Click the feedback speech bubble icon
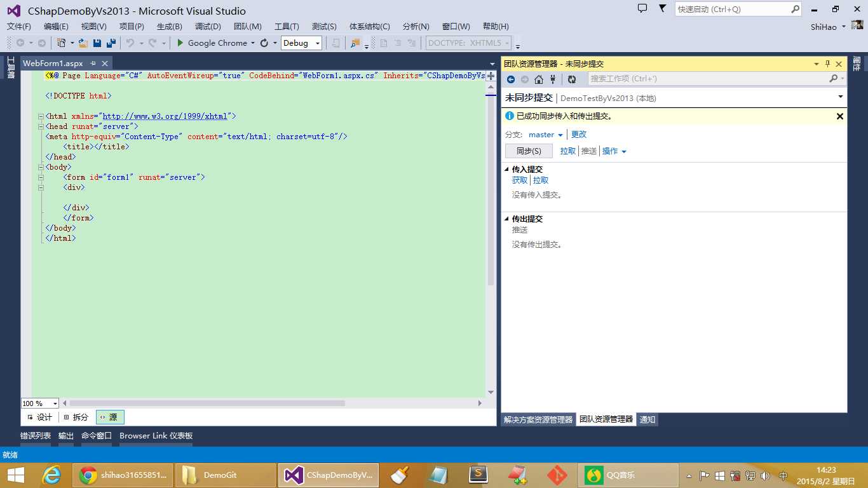Screen dimensions: 868x488 click(x=642, y=9)
